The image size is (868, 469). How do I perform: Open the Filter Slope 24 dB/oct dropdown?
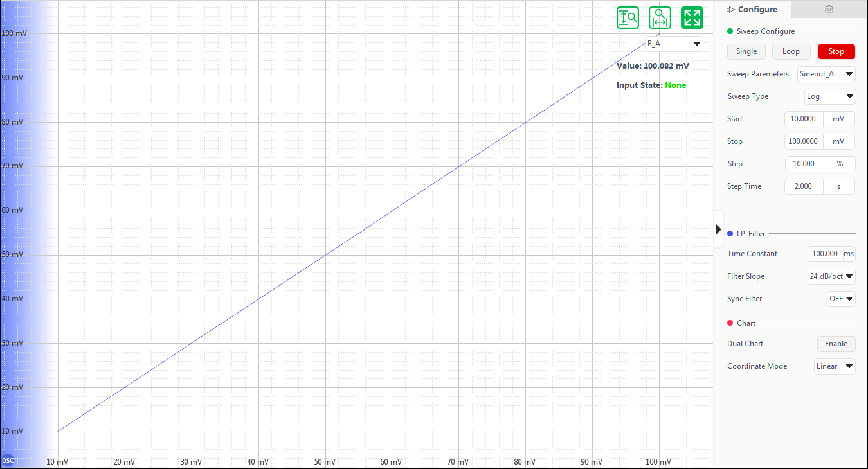pos(831,276)
